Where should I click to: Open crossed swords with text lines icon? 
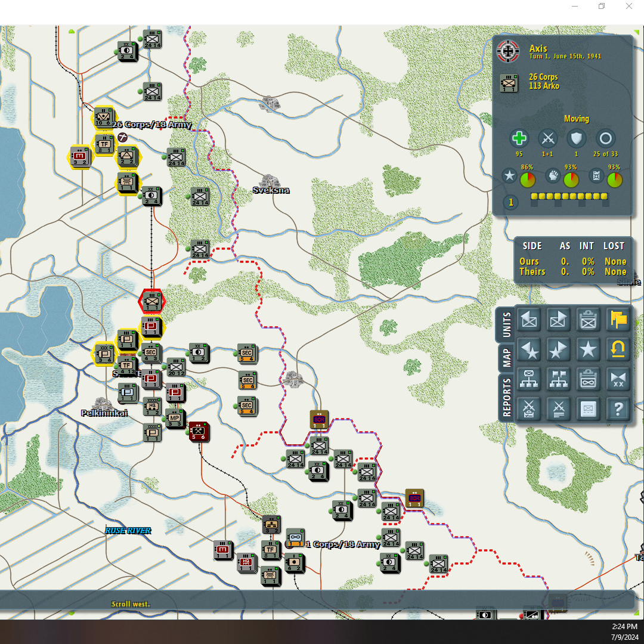558,409
